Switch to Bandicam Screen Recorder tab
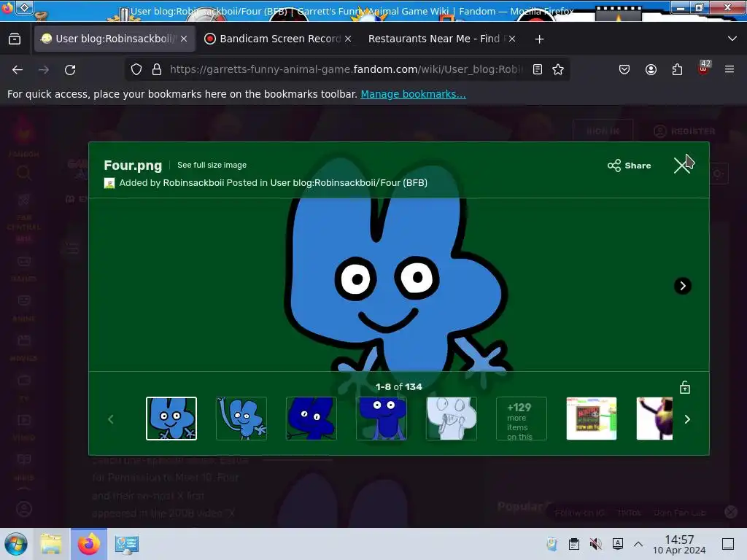 [x=279, y=39]
